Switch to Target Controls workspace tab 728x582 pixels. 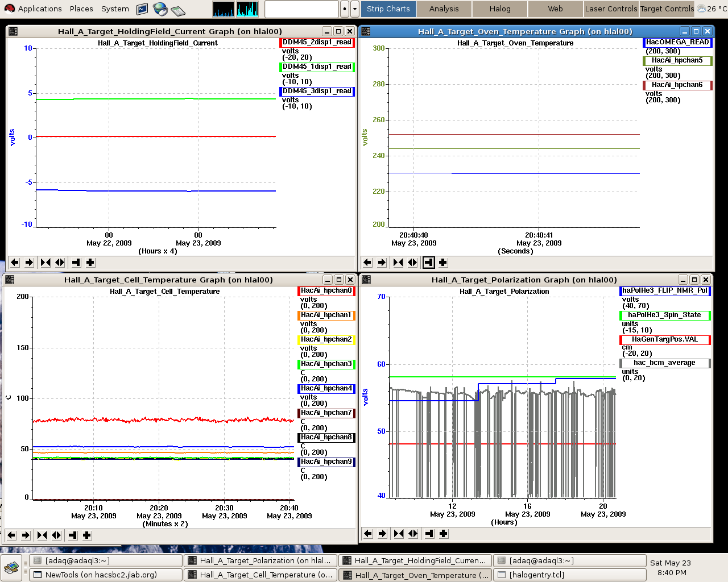tap(667, 9)
